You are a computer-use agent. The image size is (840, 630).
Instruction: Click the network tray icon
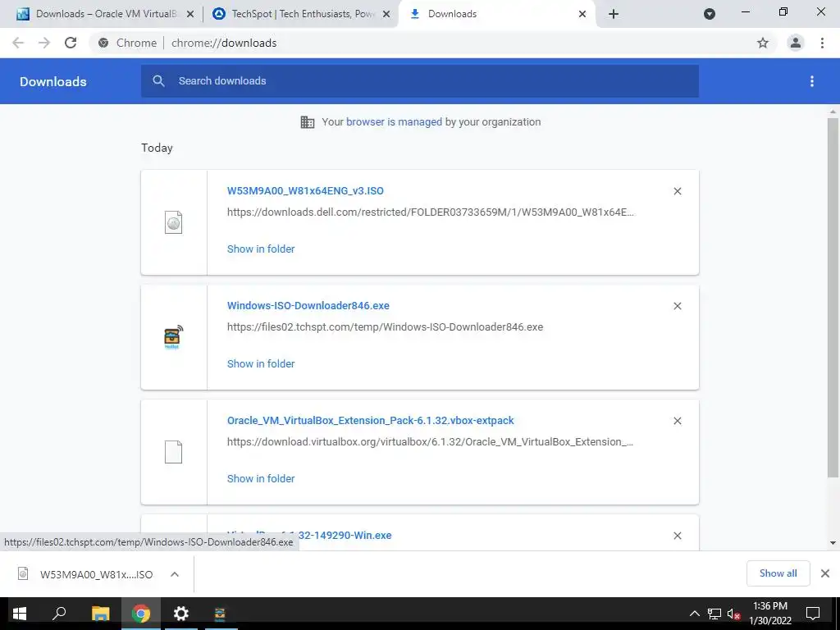(714, 614)
